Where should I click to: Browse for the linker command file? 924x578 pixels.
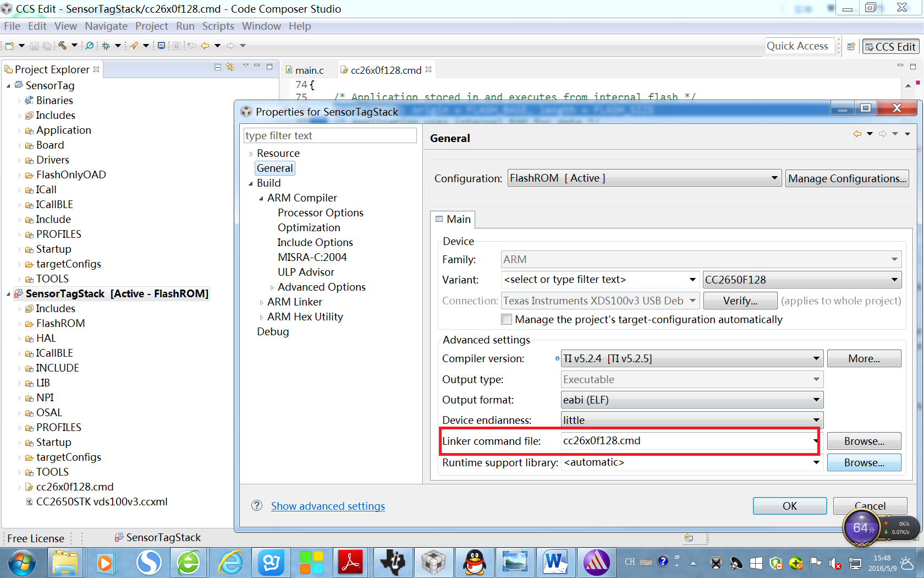click(864, 441)
